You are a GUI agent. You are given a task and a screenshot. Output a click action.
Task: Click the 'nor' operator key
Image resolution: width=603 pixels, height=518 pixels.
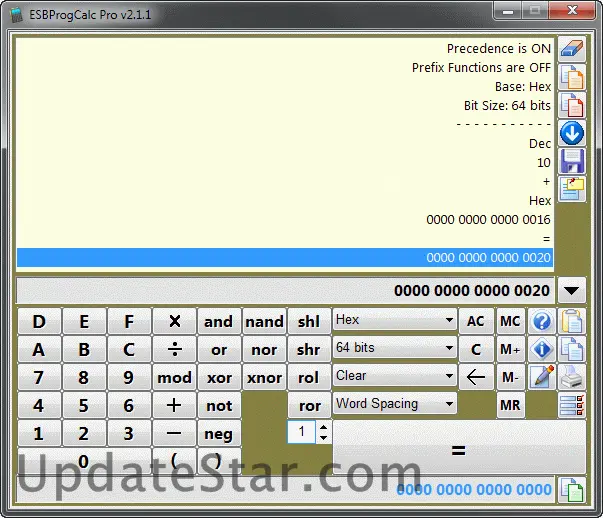(x=265, y=349)
